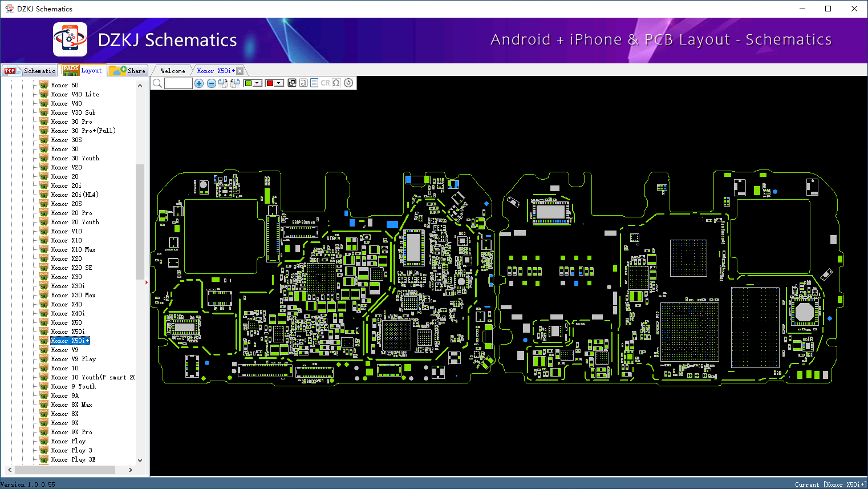This screenshot has height=489, width=868.
Task: Select Honor 50 in the model tree
Action: [64, 85]
